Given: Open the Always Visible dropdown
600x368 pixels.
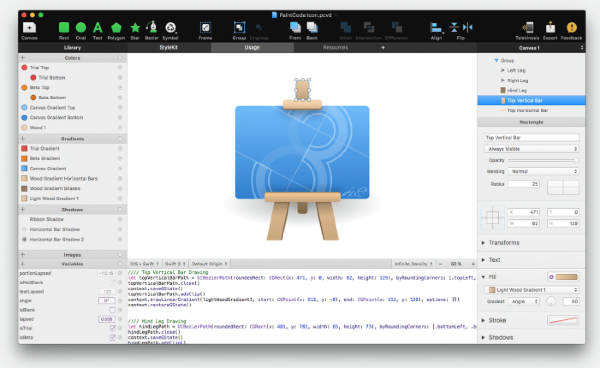Looking at the screenshot, I should [x=532, y=149].
